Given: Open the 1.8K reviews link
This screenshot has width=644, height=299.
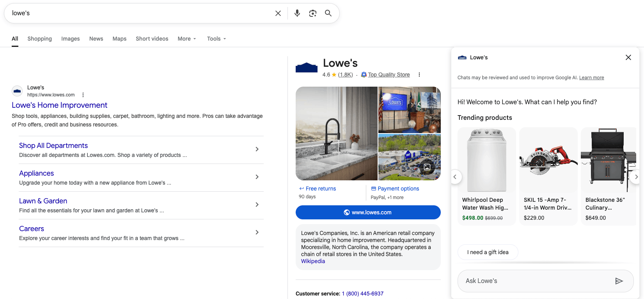Looking at the screenshot, I should coord(345,75).
